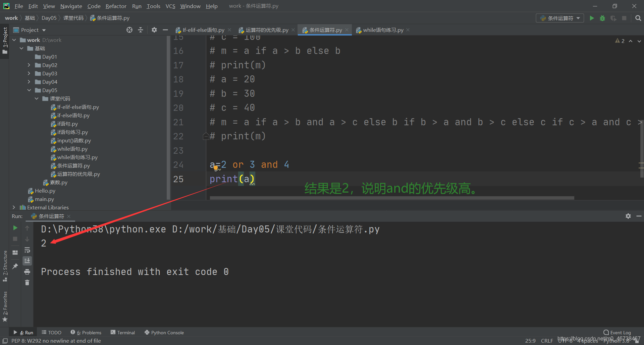Open Run panel settings gear
This screenshot has width=644, height=345.
click(x=628, y=216)
